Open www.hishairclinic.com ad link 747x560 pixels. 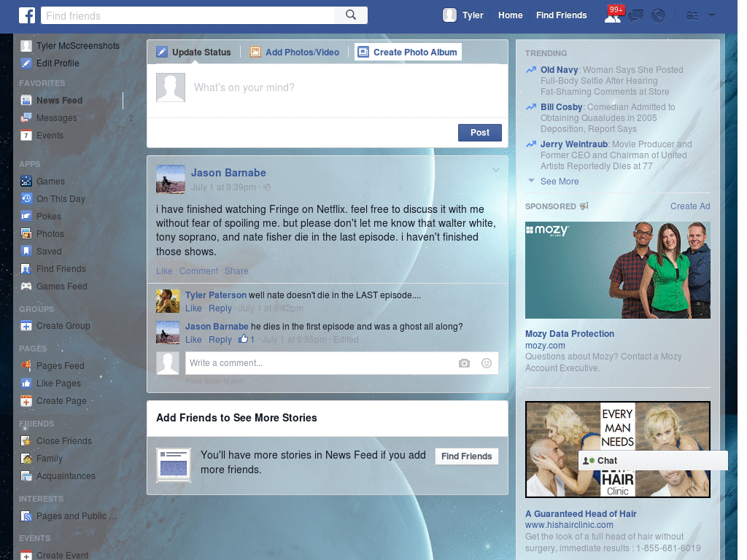tap(569, 525)
